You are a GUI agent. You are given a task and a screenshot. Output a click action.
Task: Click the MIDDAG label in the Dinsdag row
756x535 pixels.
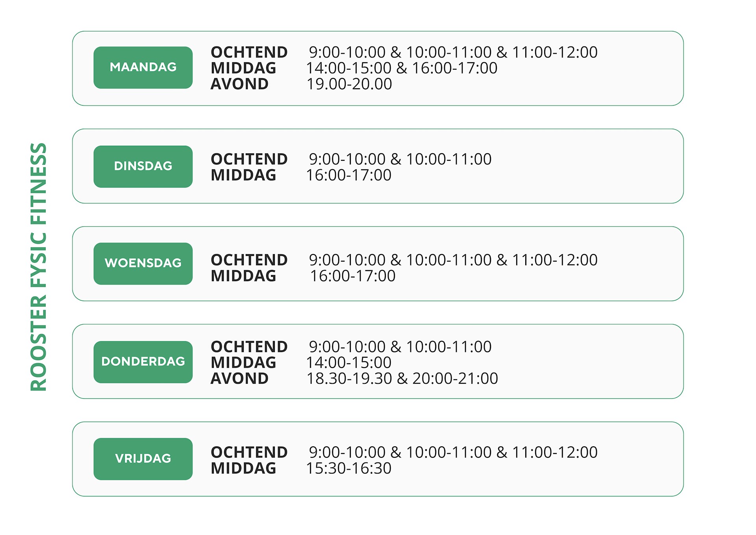(243, 175)
